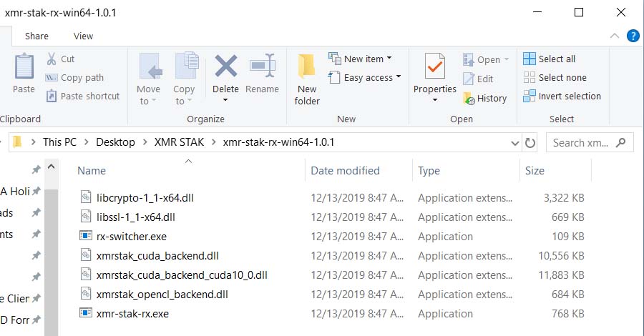Viewport: 644px width, 336px height.
Task: Click Select all in ribbon
Action: [550, 59]
